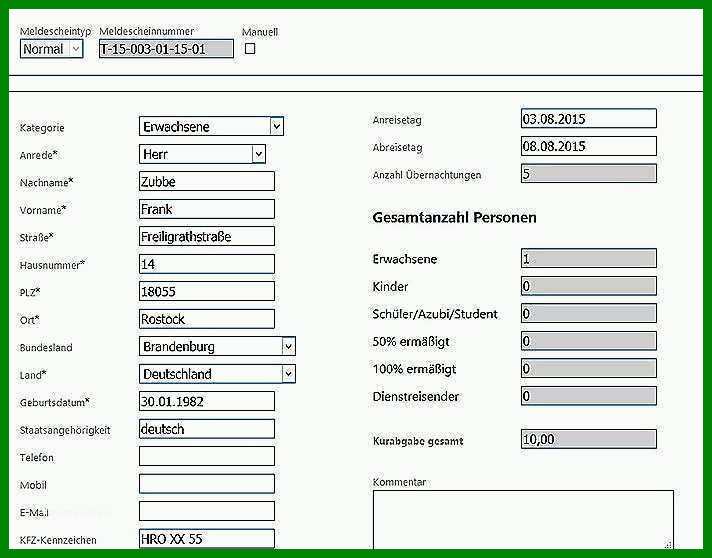Image resolution: width=712 pixels, height=558 pixels.
Task: Click the Abreisetag field 08.08.2015
Action: pos(588,146)
